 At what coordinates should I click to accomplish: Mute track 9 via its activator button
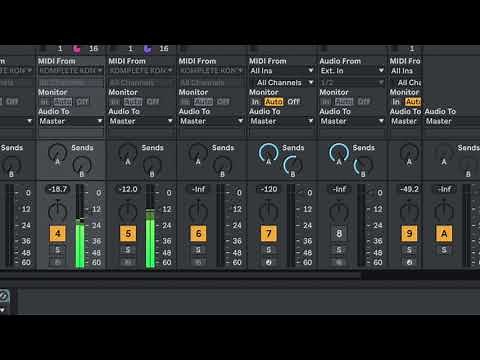[x=409, y=233]
